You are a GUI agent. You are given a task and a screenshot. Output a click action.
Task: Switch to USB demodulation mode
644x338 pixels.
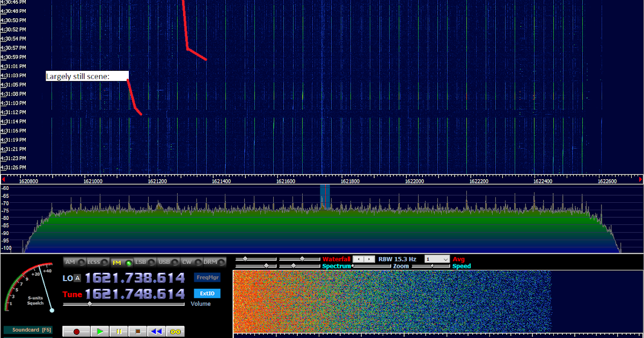coord(164,262)
